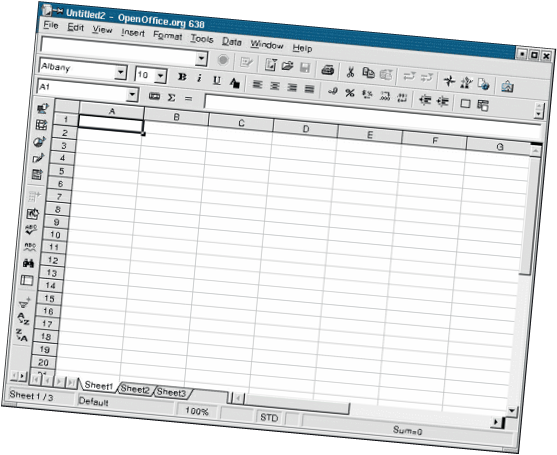Open the Edit menu
557x455 pixels.
pos(76,27)
